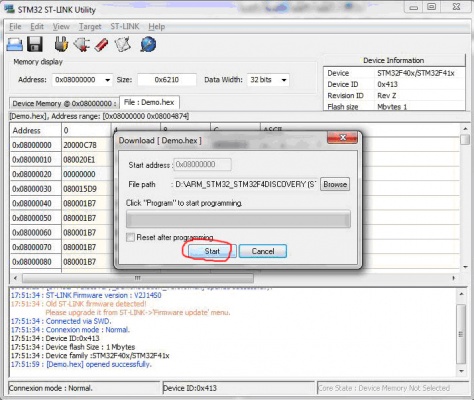Switch to the Device Memory @ 0x08000000 tab
The width and height of the screenshot is (474, 400).
point(64,103)
